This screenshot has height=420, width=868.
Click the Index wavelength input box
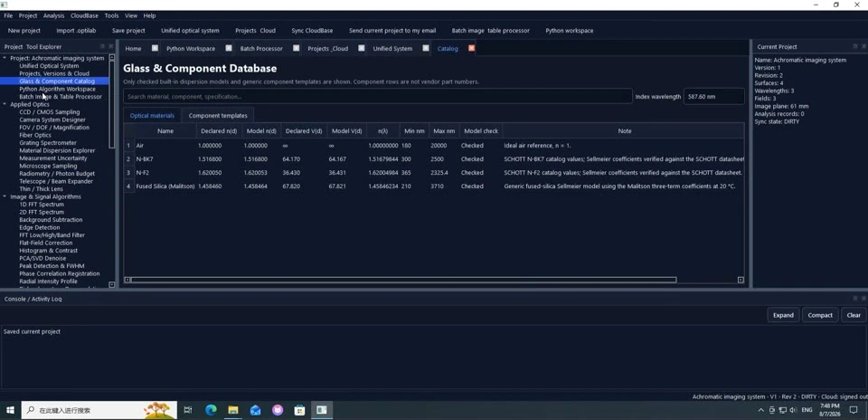714,97
